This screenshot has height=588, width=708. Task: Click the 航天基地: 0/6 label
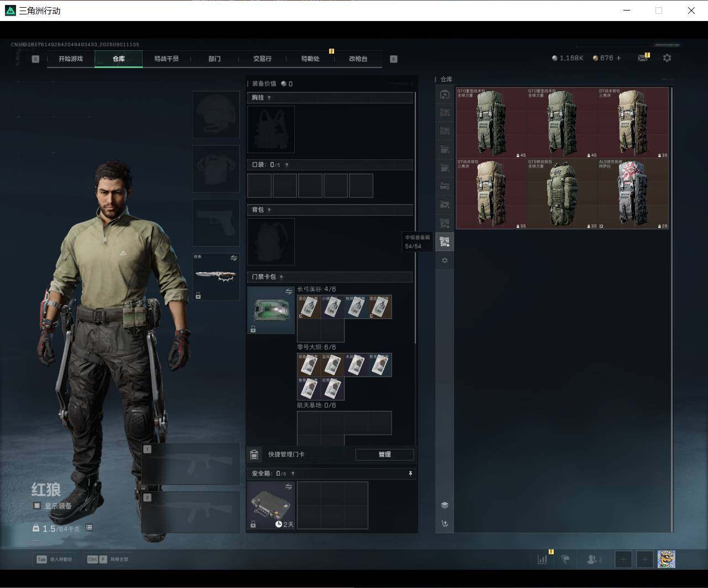(316, 405)
